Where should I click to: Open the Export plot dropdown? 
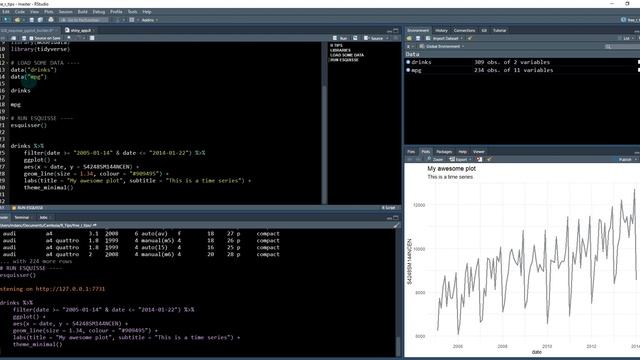[460, 160]
